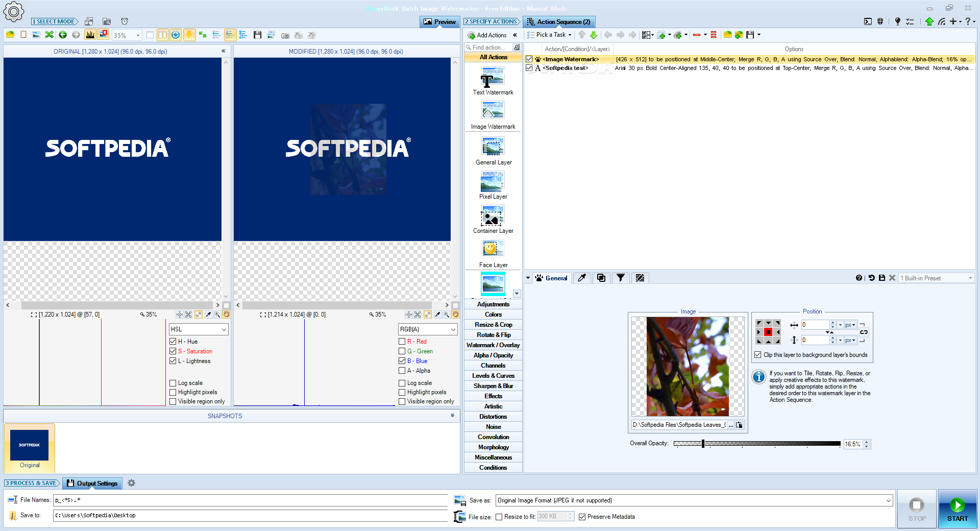Open the histogram view toolbar icon
This screenshot has width=980, height=531.
[90, 35]
